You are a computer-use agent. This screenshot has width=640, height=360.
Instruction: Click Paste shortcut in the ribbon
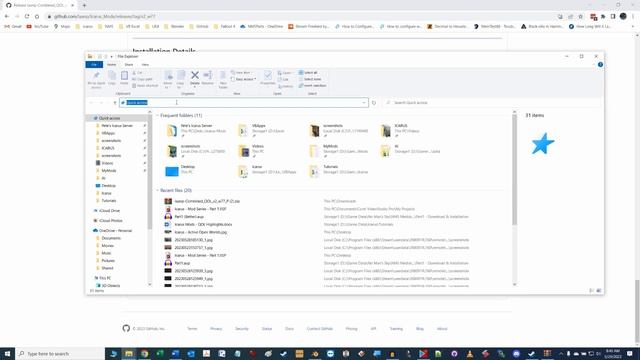(x=145, y=86)
